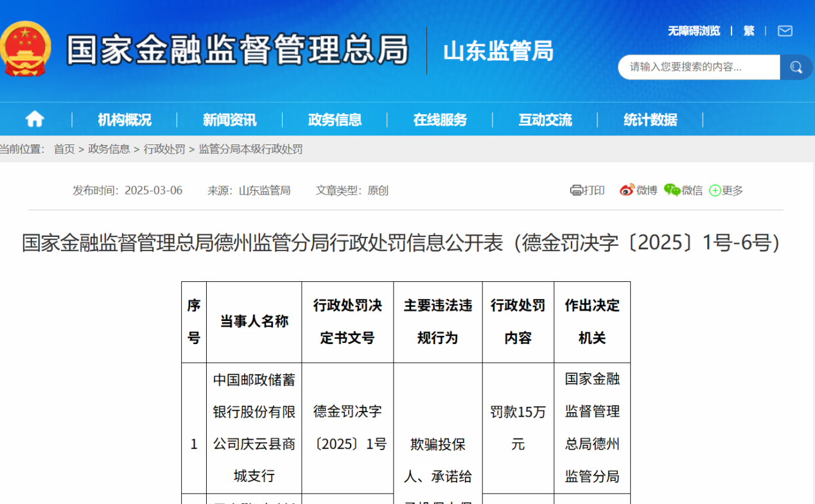Open the 统计数据 menu

tap(651, 120)
